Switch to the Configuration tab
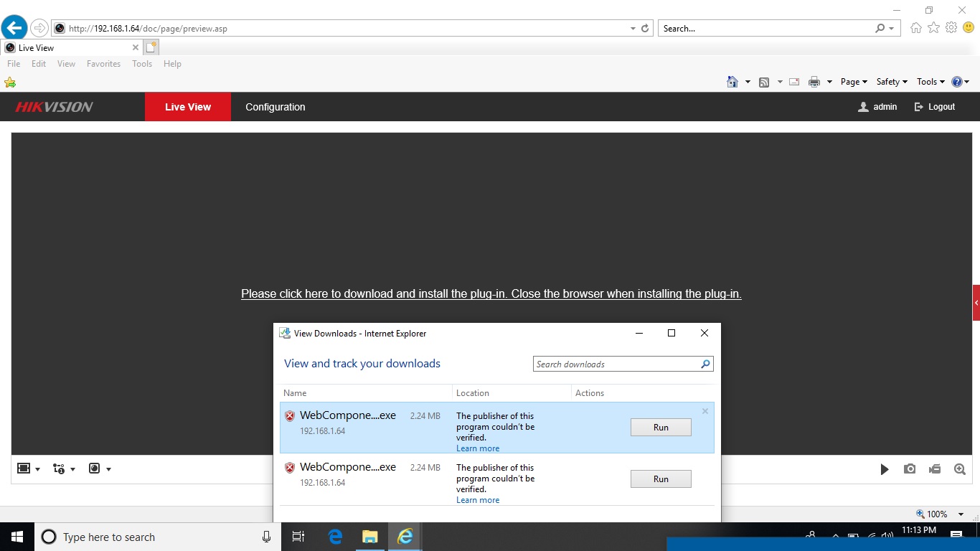Screen dimensions: 980x551 (x=275, y=106)
